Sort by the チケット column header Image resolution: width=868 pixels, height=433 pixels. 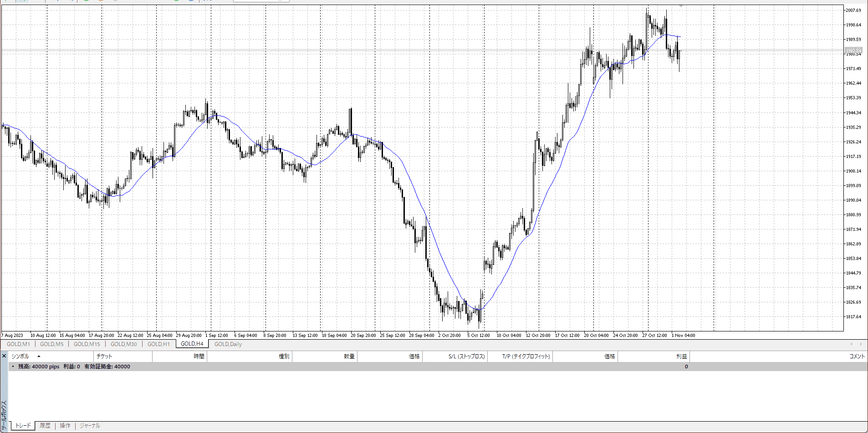click(104, 357)
